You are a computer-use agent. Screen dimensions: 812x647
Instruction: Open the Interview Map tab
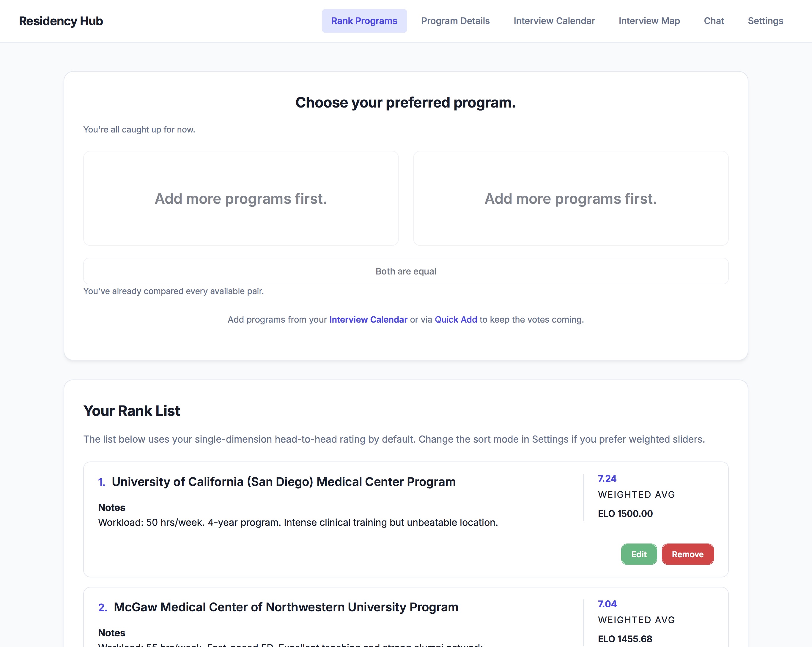[649, 21]
